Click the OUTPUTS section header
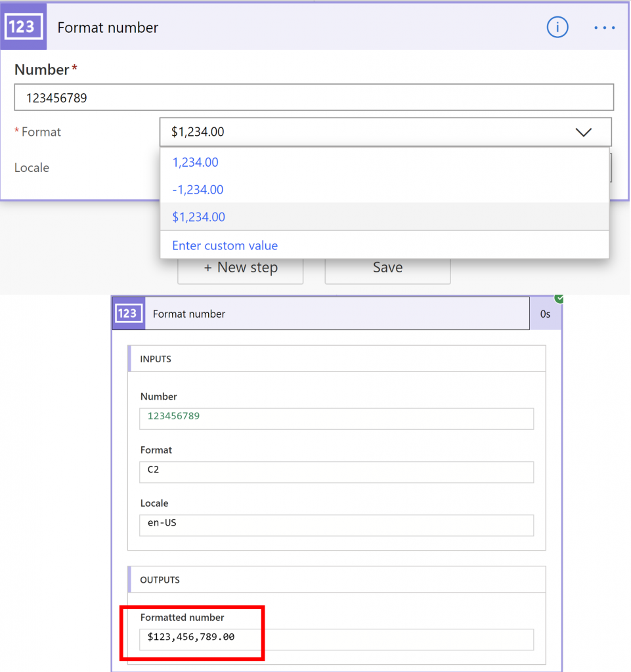631x672 pixels. tap(336, 579)
